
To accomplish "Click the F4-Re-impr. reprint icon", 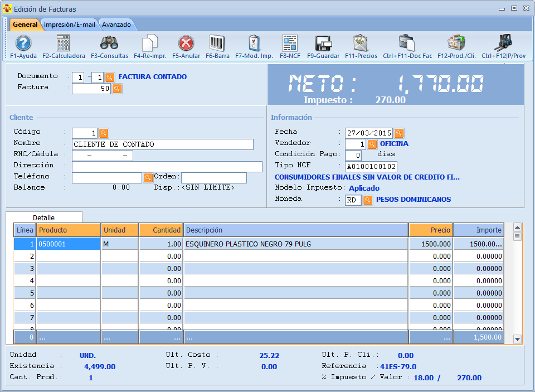I will [150, 43].
